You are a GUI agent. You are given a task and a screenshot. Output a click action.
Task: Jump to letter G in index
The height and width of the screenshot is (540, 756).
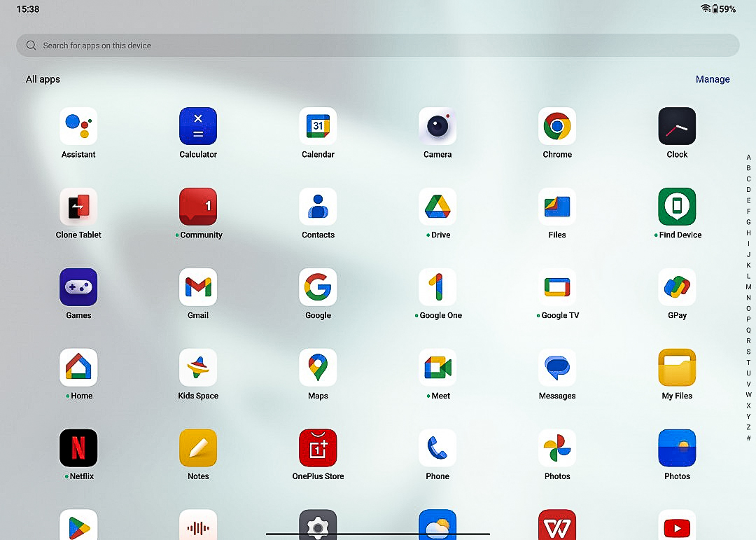(x=748, y=222)
